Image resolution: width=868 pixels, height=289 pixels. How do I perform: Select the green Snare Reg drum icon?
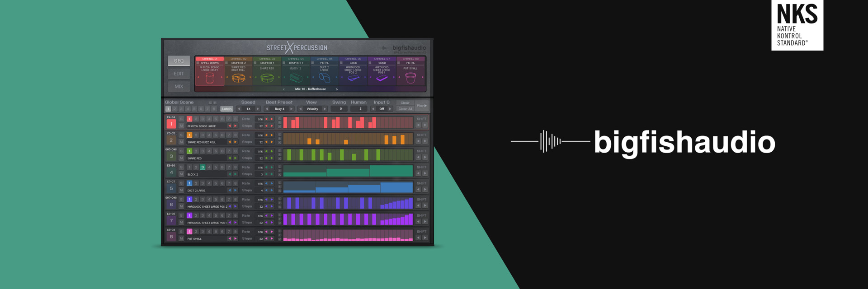tap(267, 78)
